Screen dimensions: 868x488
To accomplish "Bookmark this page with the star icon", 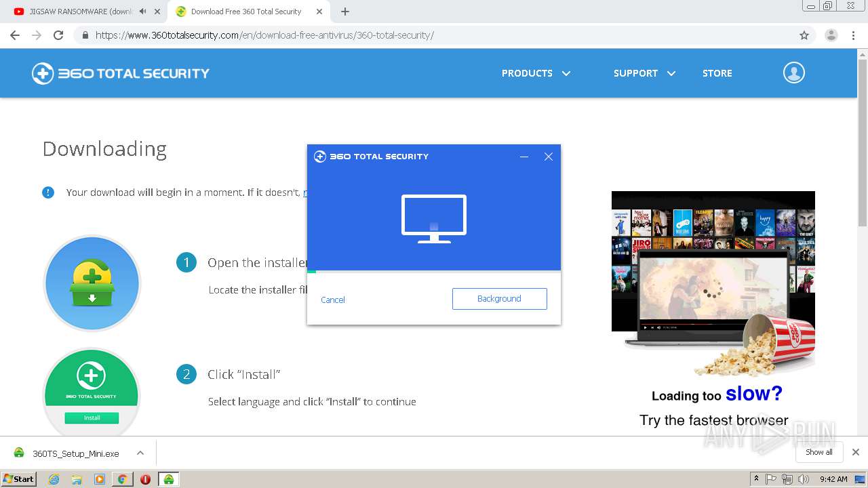I will point(804,35).
